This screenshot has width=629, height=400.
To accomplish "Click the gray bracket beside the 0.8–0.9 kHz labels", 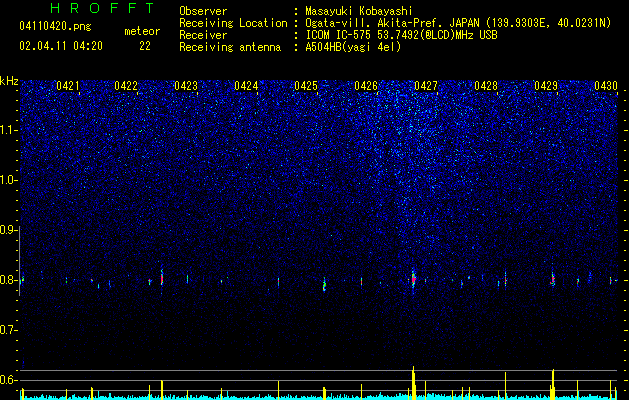I will pos(20,261).
